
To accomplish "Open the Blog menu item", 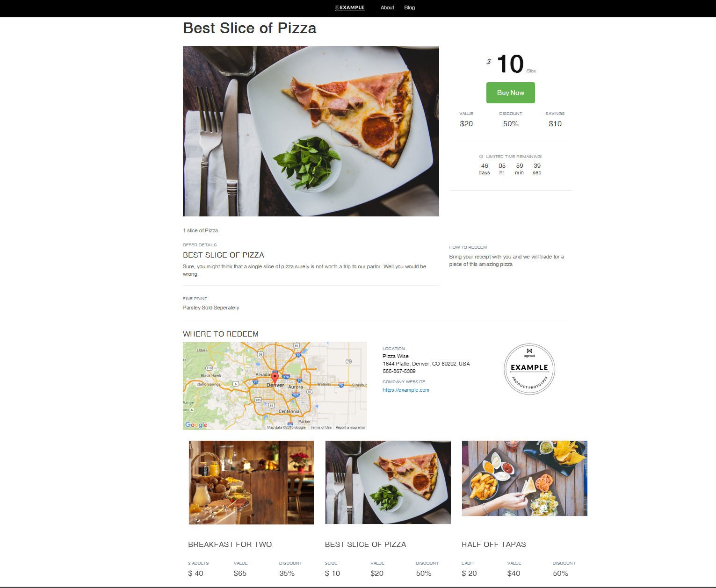I will pos(409,7).
